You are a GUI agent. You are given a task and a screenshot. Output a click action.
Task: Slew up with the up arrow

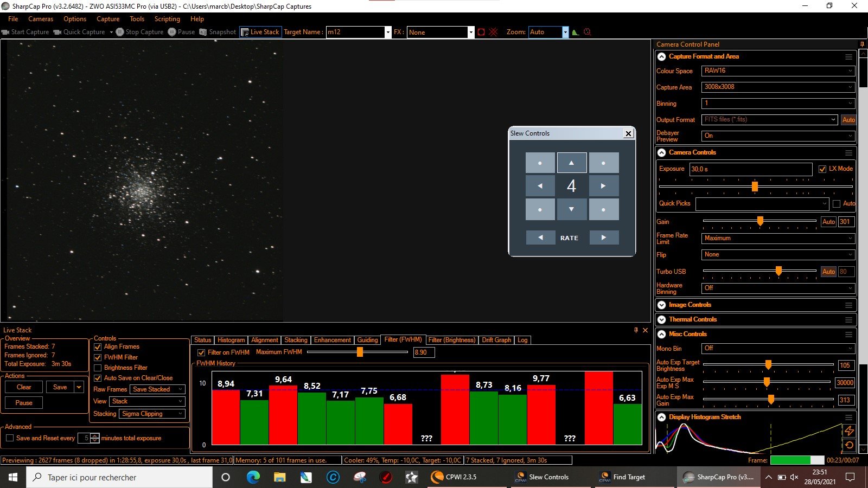coord(572,163)
